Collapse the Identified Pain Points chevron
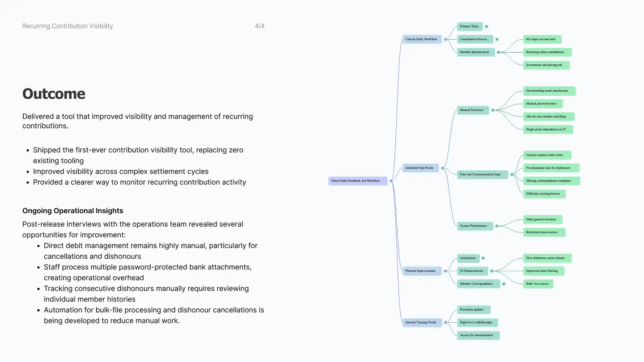 point(443,168)
